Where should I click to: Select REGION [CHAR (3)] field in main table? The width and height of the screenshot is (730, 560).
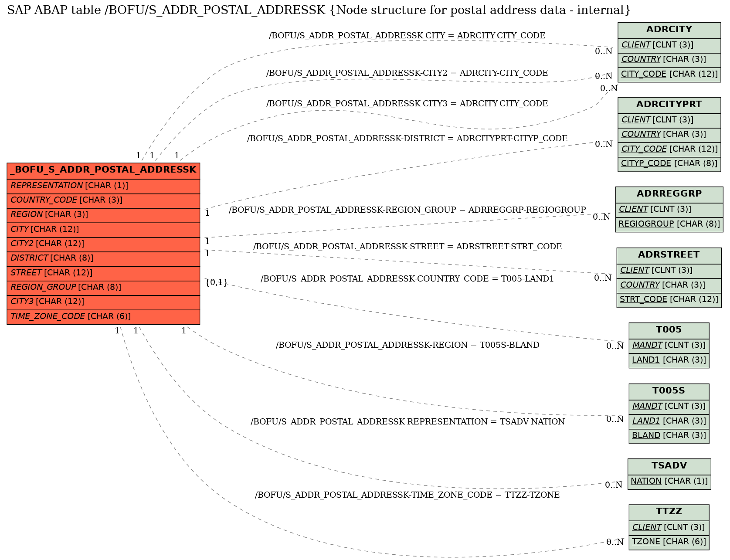click(103, 215)
